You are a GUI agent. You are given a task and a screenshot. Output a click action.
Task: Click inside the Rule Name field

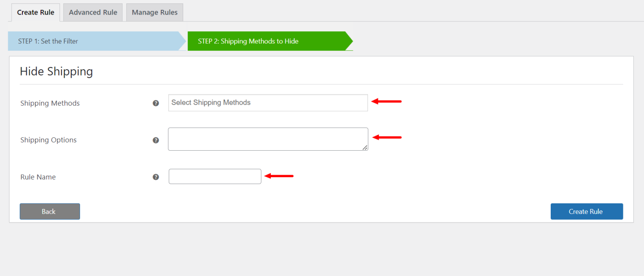[215, 176]
